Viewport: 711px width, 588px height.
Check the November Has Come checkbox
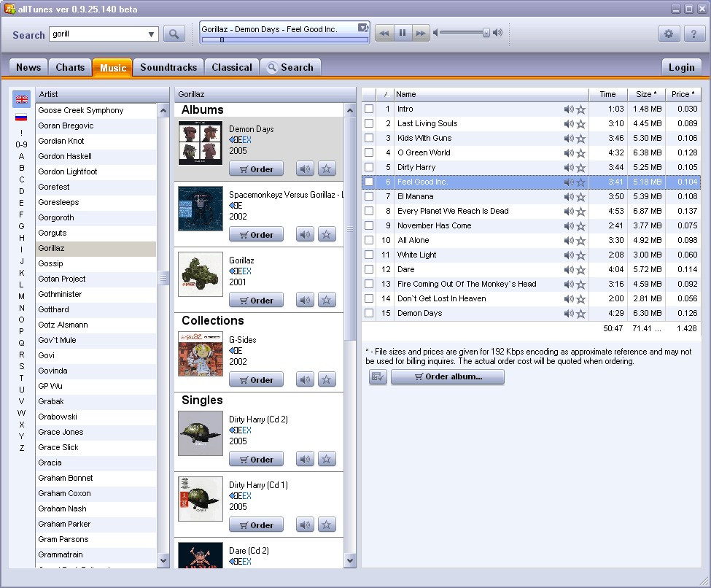pyautogui.click(x=369, y=225)
